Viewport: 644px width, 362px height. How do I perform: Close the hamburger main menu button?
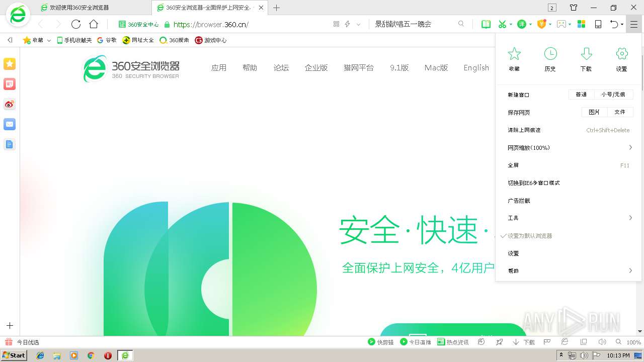633,24
